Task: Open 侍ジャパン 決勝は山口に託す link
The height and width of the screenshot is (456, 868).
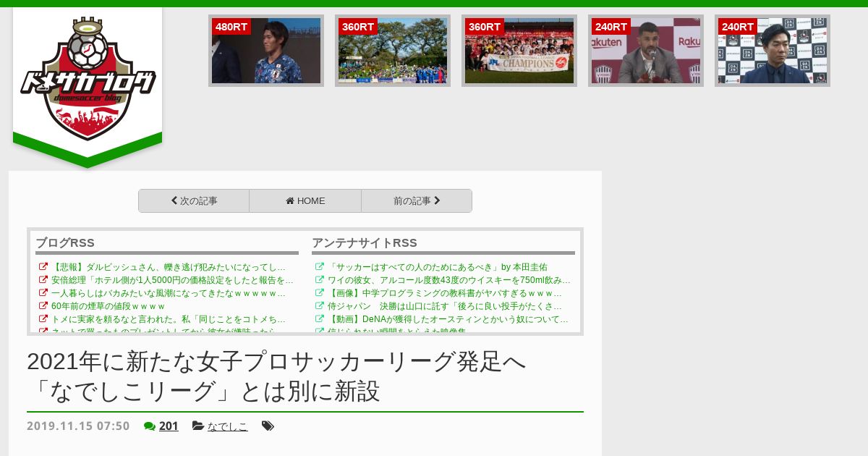Action: pos(445,306)
